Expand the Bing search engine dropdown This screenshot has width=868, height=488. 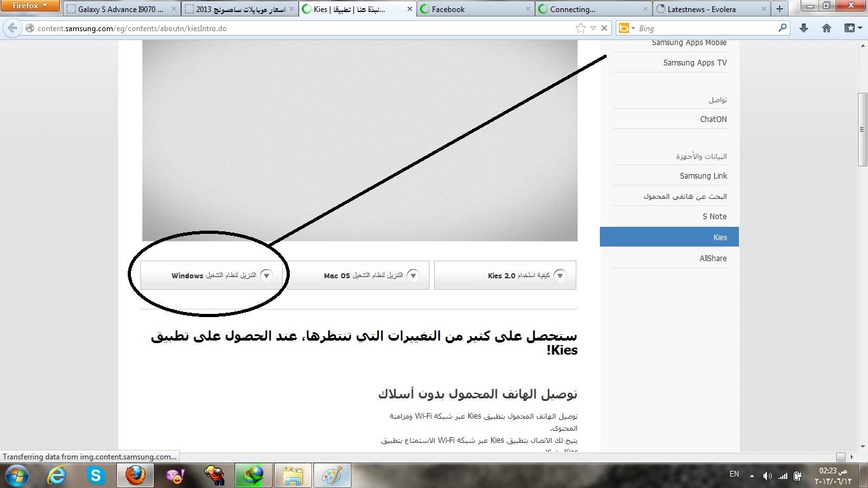point(627,28)
